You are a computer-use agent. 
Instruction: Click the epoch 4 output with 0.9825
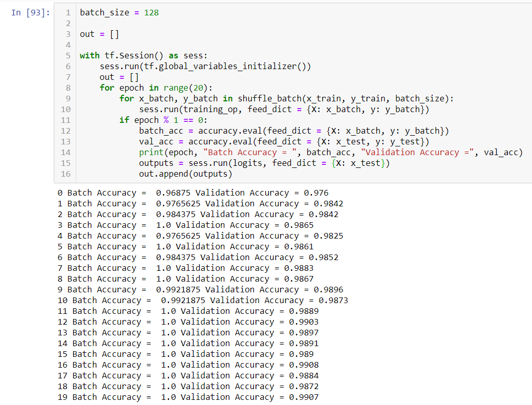(200, 236)
